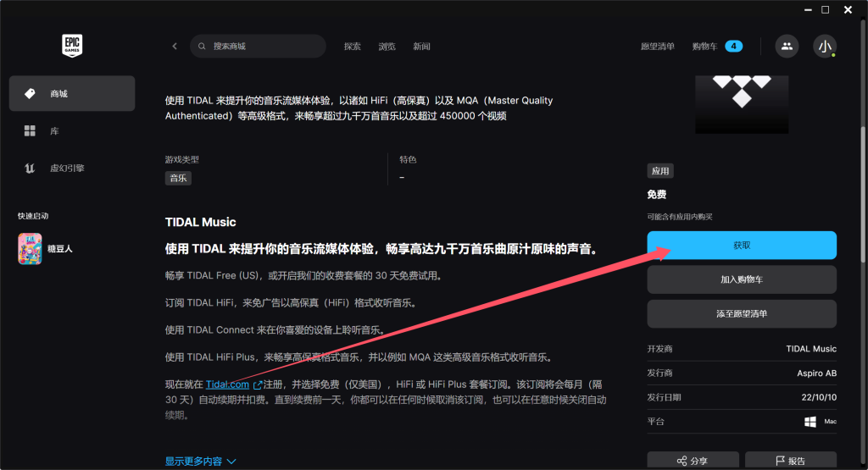Open the user profile avatar 小

pyautogui.click(x=825, y=47)
